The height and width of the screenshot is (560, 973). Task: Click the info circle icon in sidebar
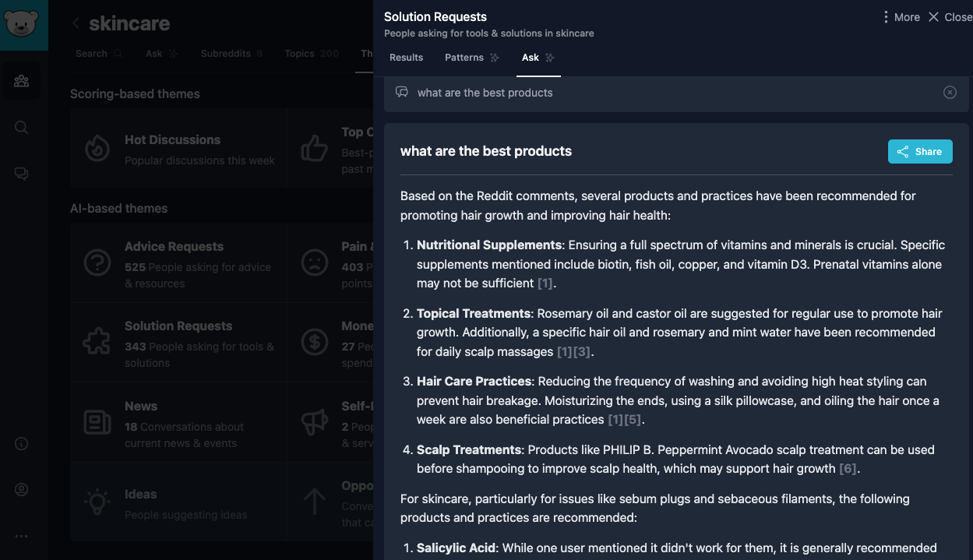21,444
